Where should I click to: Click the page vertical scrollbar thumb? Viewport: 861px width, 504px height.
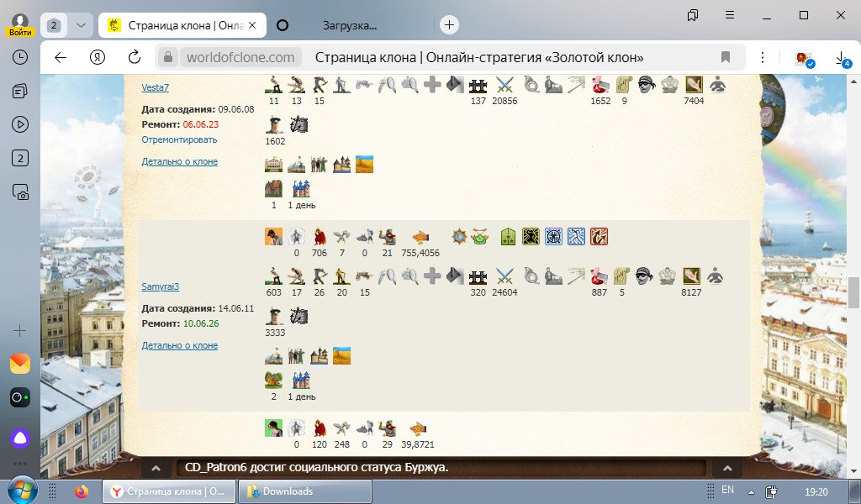[853, 292]
